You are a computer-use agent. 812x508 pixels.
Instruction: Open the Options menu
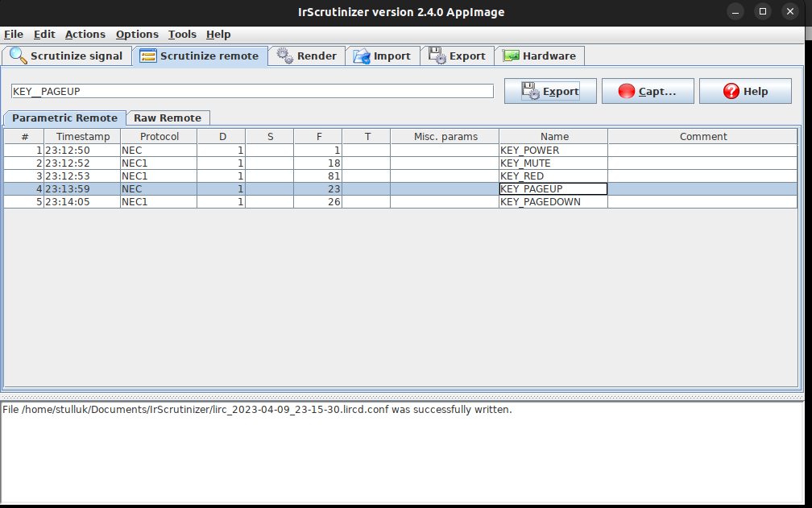[x=137, y=34]
